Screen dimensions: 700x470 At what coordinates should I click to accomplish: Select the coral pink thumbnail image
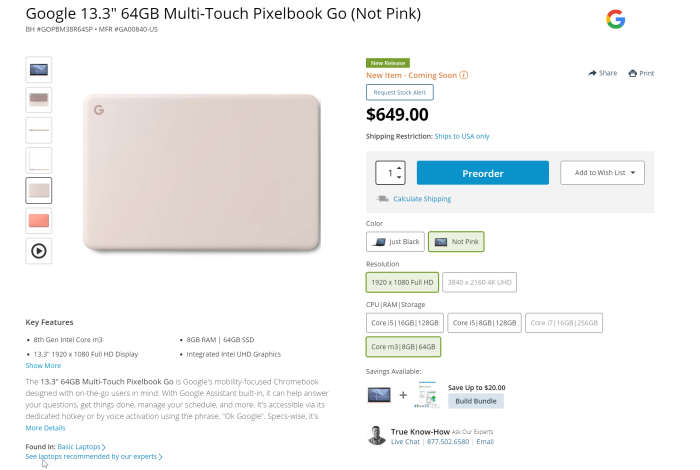pos(38,220)
